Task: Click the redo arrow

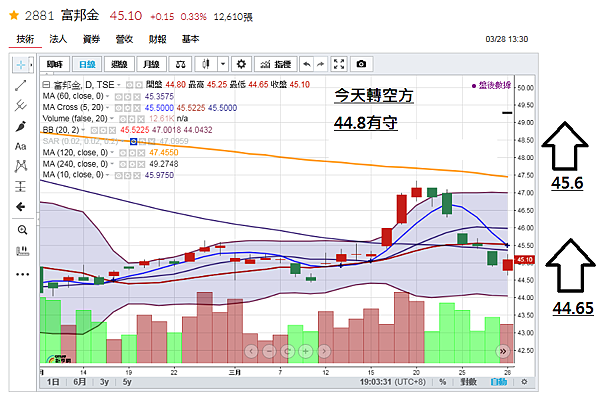Action: [321, 64]
